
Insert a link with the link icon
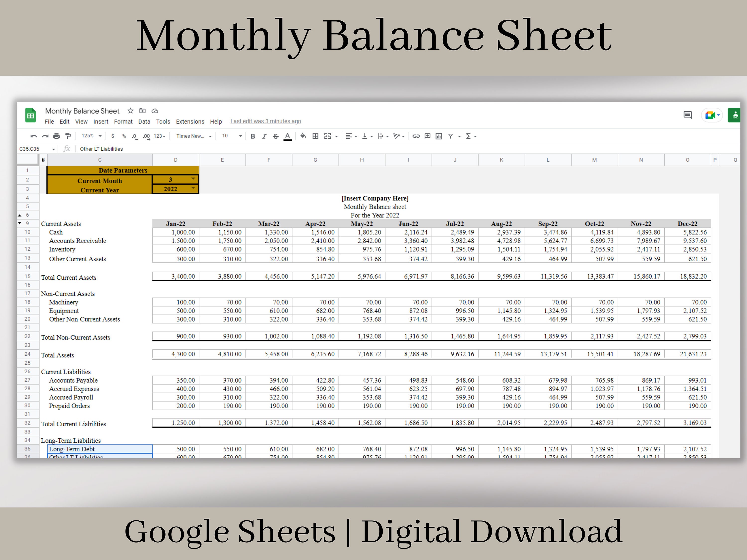coord(416,136)
